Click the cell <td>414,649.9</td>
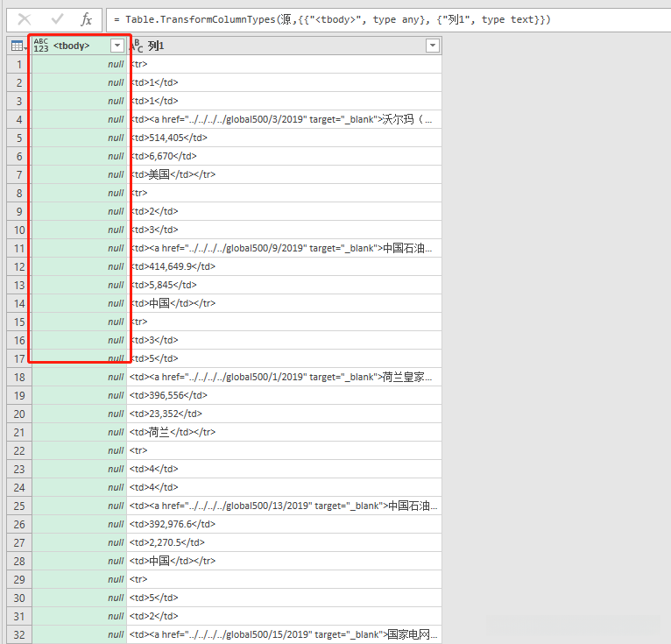The image size is (671, 644). click(284, 266)
